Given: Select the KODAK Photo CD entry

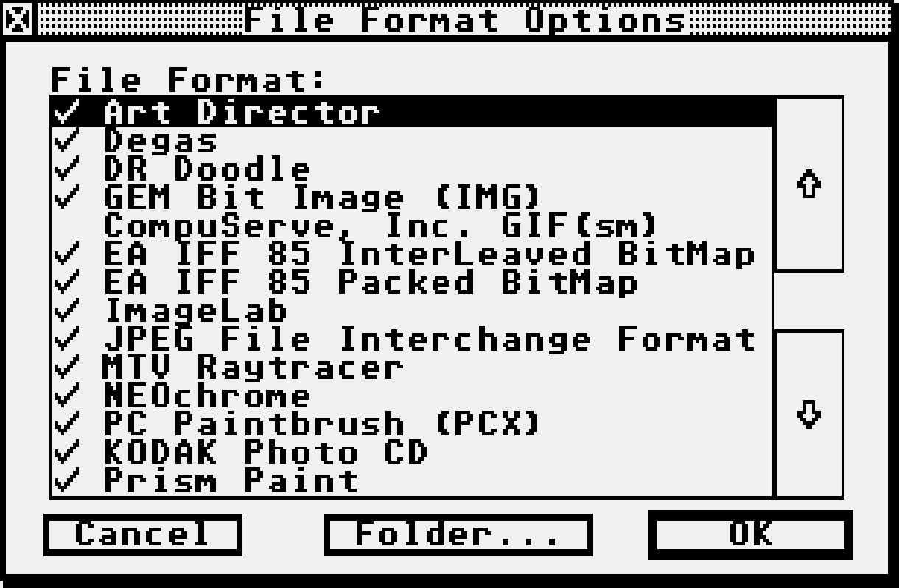Looking at the screenshot, I should tap(413, 452).
